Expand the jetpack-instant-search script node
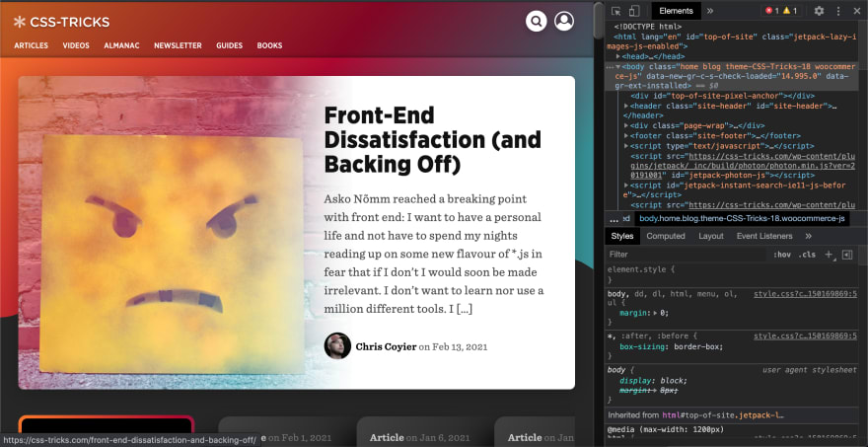Screen dimensions: 868x447 [x=626, y=186]
